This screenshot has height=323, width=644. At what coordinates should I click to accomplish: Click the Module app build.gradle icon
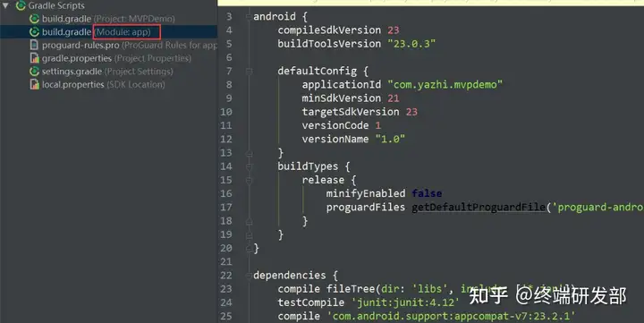[x=35, y=32]
